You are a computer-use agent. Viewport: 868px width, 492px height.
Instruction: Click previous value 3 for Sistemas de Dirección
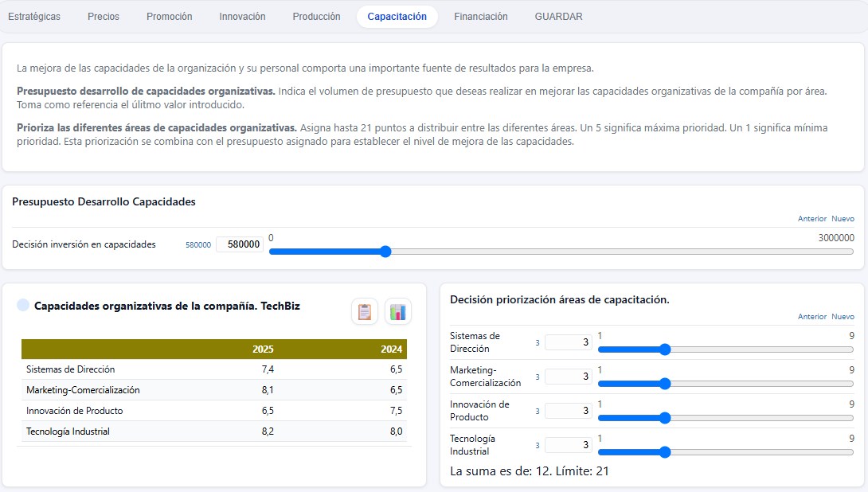coord(537,342)
